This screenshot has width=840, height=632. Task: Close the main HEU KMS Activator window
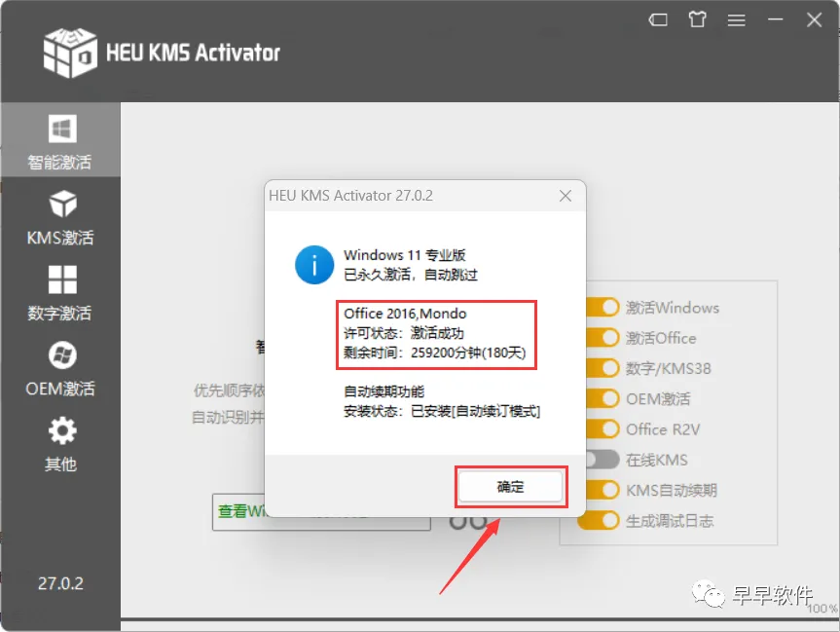[x=815, y=19]
